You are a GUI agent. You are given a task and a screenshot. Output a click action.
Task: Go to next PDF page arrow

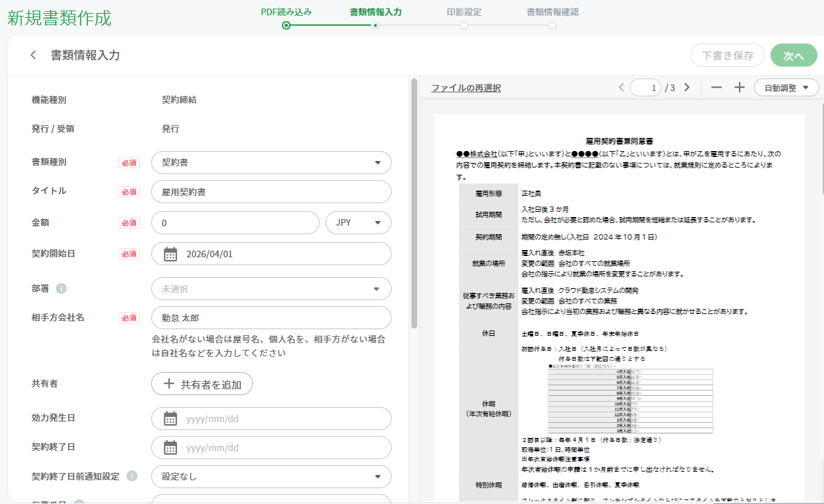687,87
